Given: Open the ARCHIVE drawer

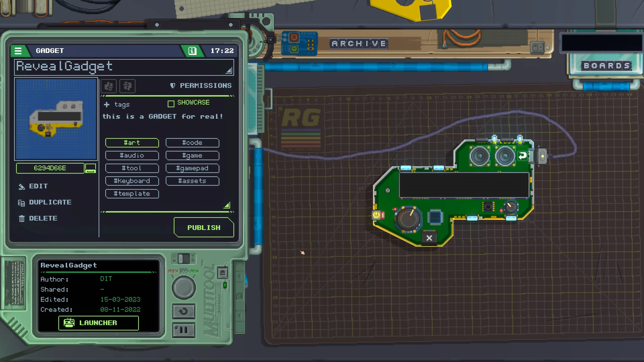Looking at the screenshot, I should [x=359, y=44].
